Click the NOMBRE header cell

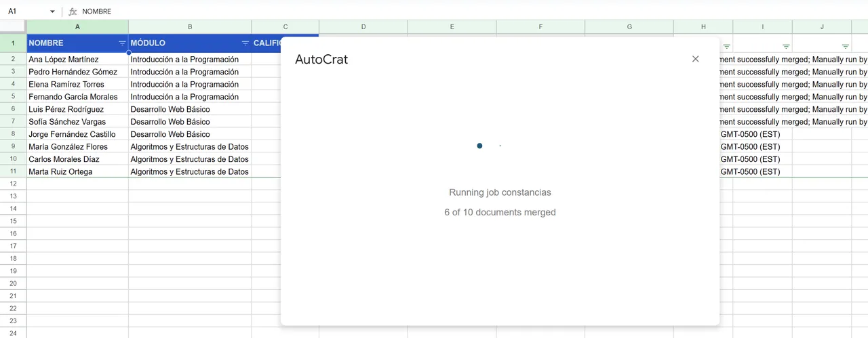click(x=77, y=43)
